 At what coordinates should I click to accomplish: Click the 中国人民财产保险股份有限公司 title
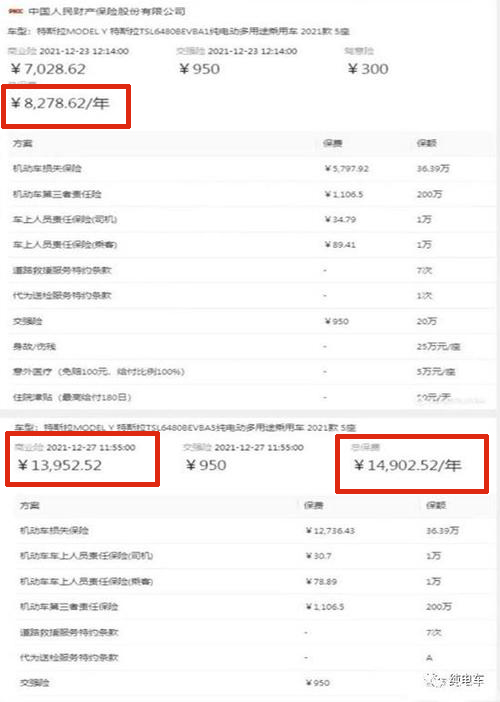coord(107,11)
